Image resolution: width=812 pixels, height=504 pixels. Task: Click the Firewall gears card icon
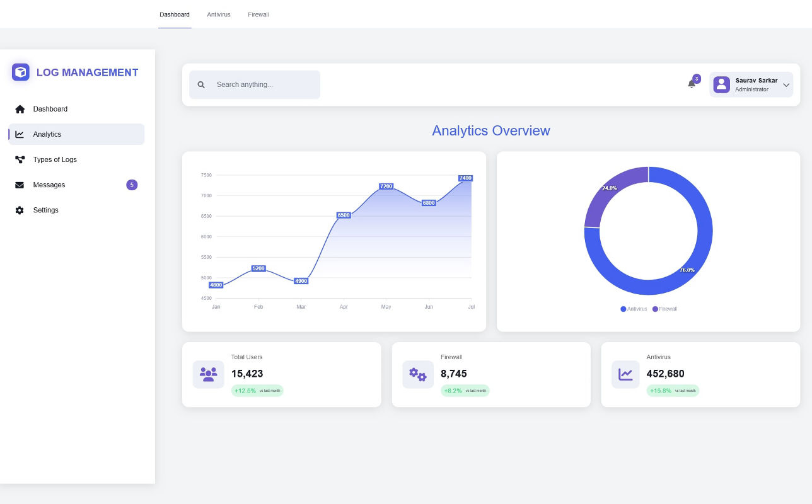click(418, 374)
